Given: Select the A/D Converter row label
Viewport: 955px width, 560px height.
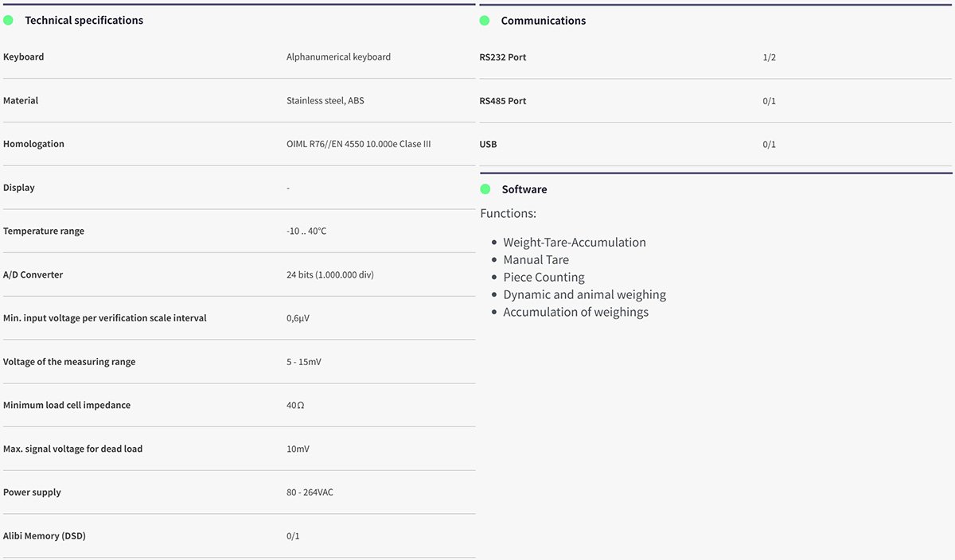Looking at the screenshot, I should point(33,274).
